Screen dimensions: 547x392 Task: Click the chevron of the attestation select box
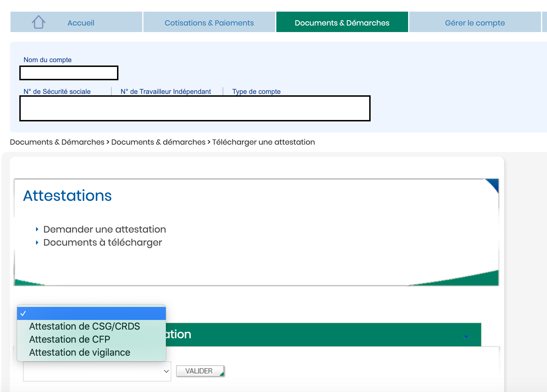tap(166, 371)
